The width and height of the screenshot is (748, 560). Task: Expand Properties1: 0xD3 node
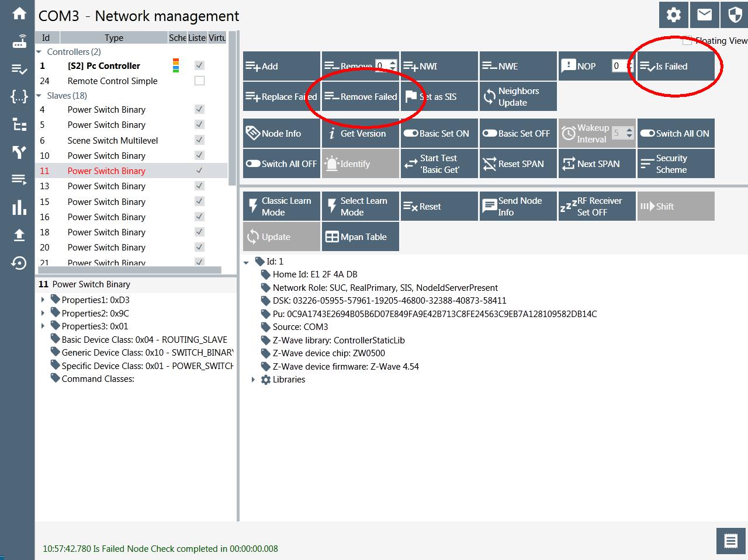click(x=43, y=300)
